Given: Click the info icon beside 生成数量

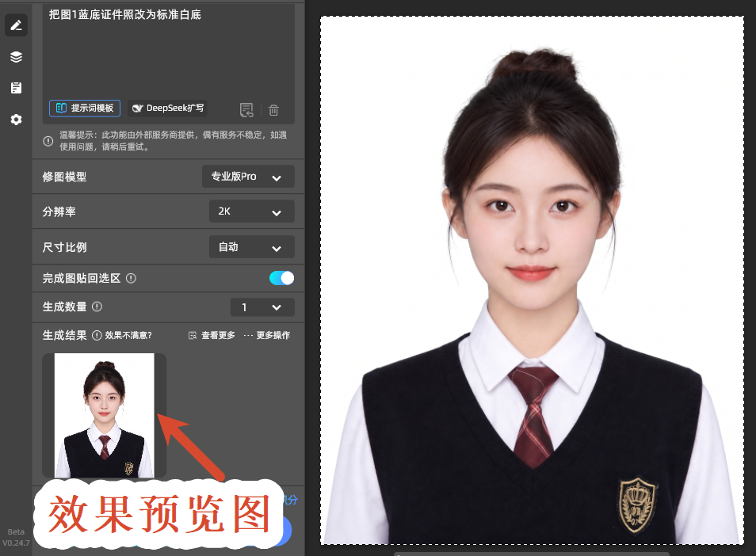Looking at the screenshot, I should click(x=97, y=307).
